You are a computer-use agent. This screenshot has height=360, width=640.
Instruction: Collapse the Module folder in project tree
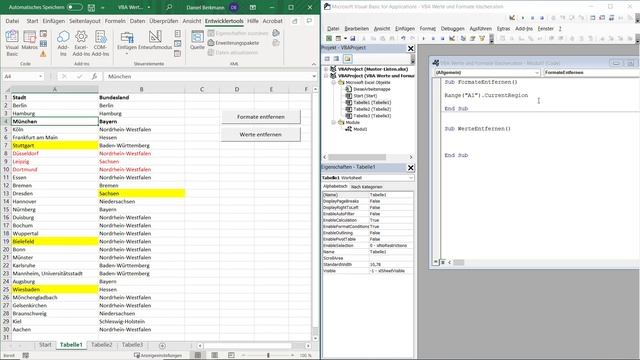(x=333, y=122)
